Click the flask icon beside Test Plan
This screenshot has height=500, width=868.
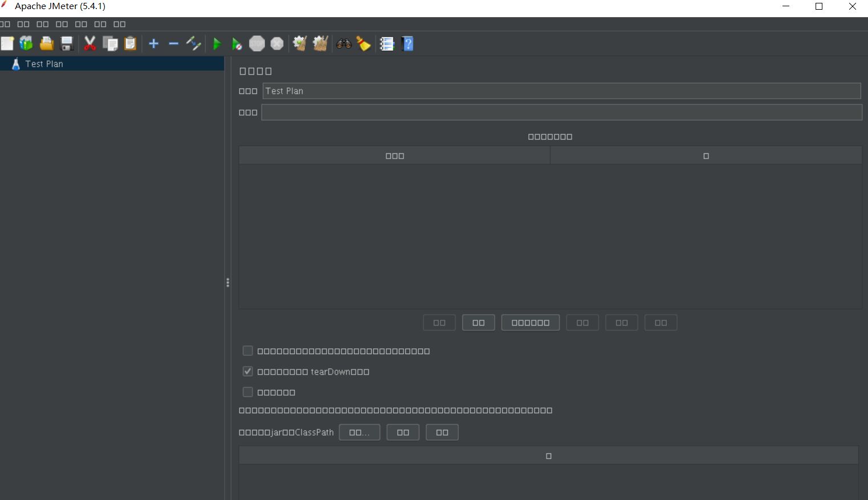pyautogui.click(x=15, y=64)
